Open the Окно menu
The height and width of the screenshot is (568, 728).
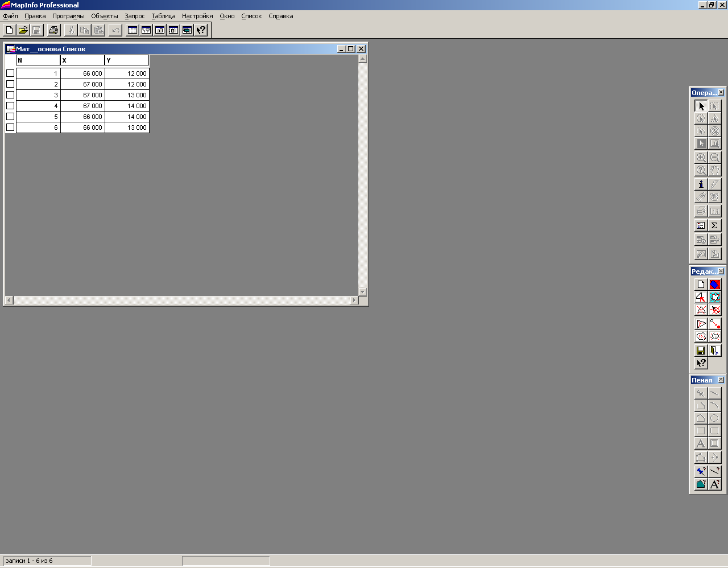(227, 16)
